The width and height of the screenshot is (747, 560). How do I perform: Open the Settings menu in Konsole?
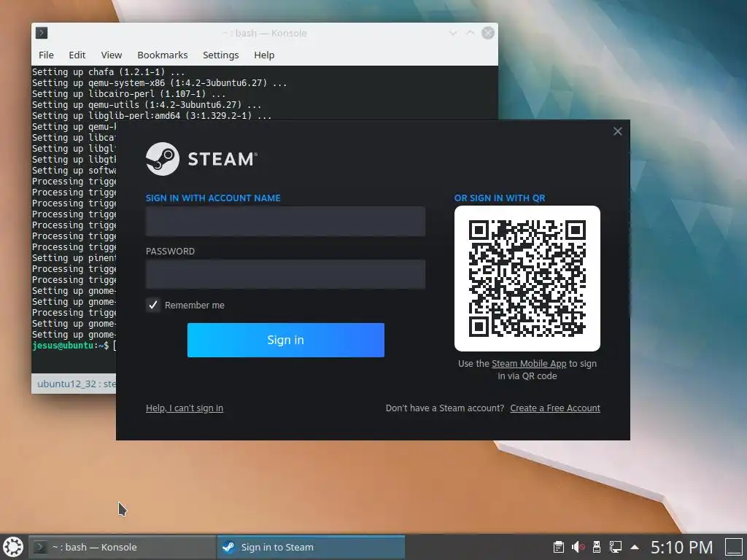click(220, 55)
